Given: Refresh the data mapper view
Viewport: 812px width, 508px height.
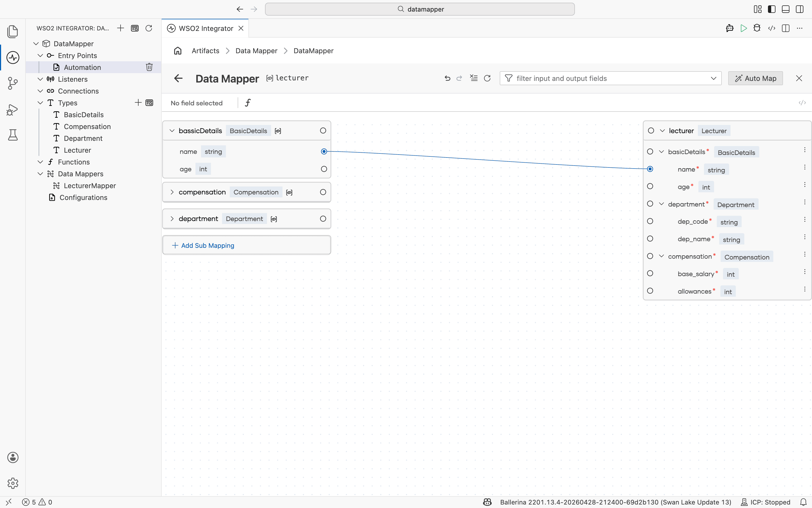Looking at the screenshot, I should [x=487, y=78].
